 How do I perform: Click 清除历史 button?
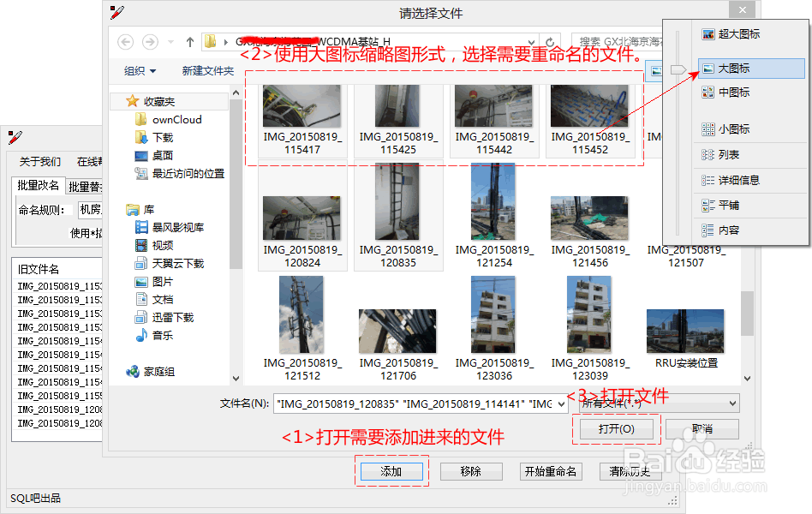pos(630,471)
